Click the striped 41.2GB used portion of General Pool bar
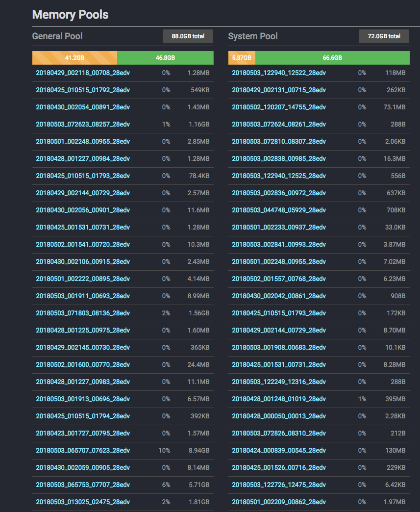This screenshot has height=512, width=420. (x=74, y=57)
